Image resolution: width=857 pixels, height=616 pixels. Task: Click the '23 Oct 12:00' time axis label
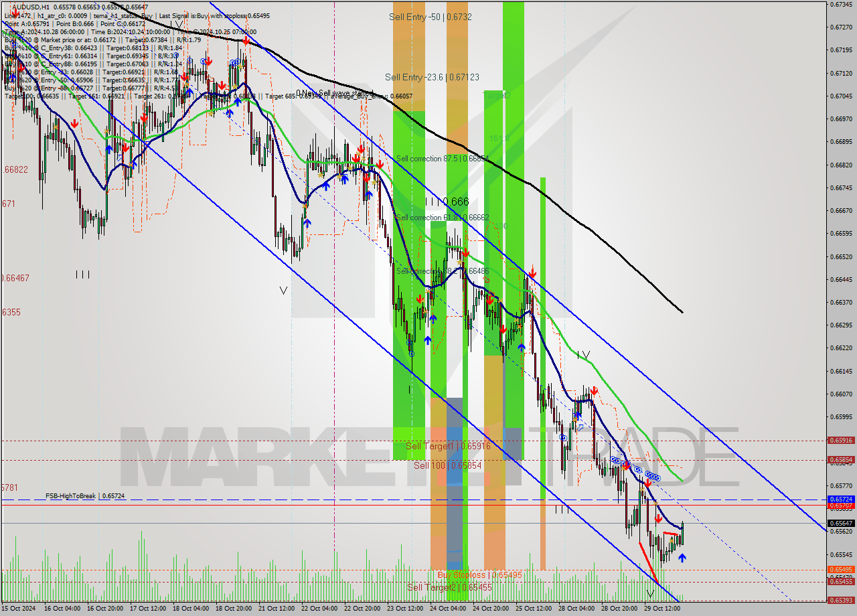click(x=405, y=609)
